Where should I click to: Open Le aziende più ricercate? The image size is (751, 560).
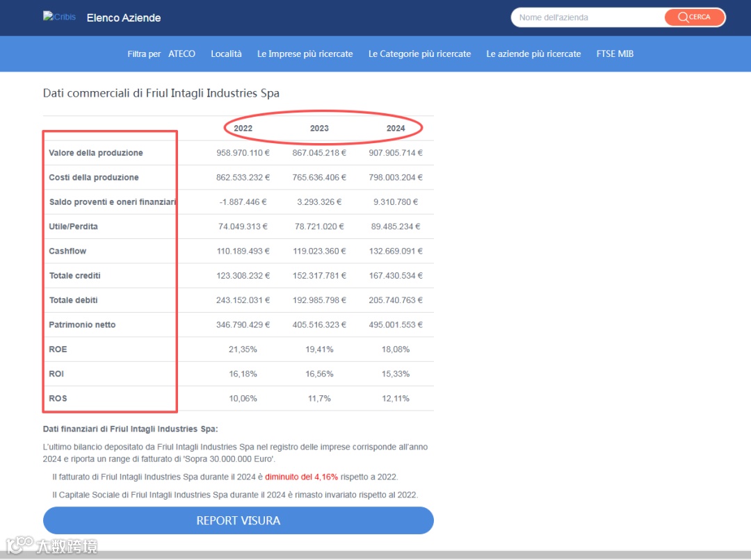533,54
